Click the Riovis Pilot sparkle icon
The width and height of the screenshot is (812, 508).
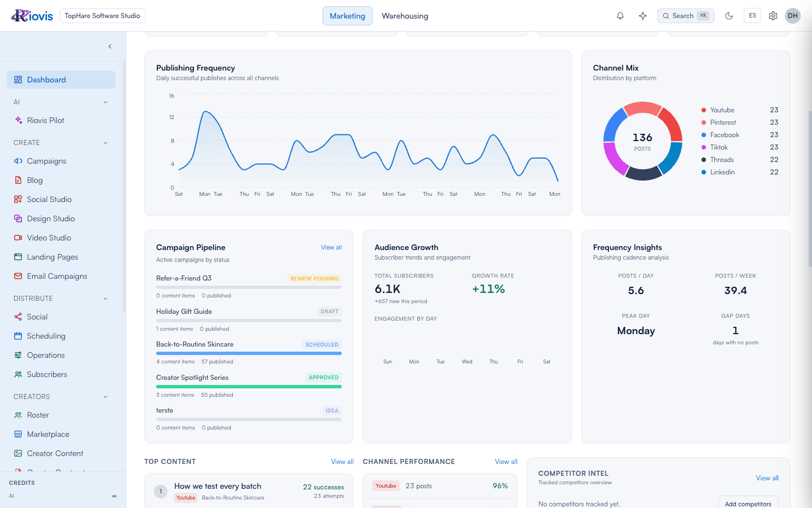point(18,120)
